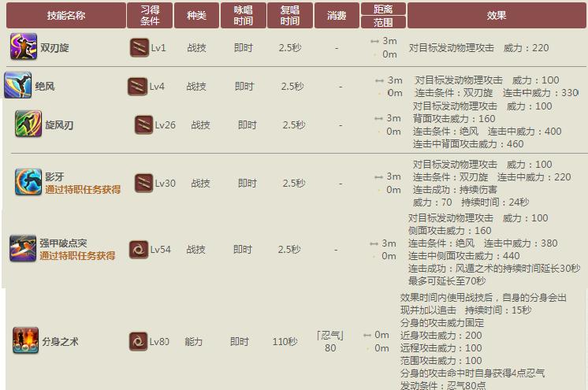The height and width of the screenshot is (390, 588).
Task: Click the skill name 旋风刃
Action: pyautogui.click(x=59, y=124)
